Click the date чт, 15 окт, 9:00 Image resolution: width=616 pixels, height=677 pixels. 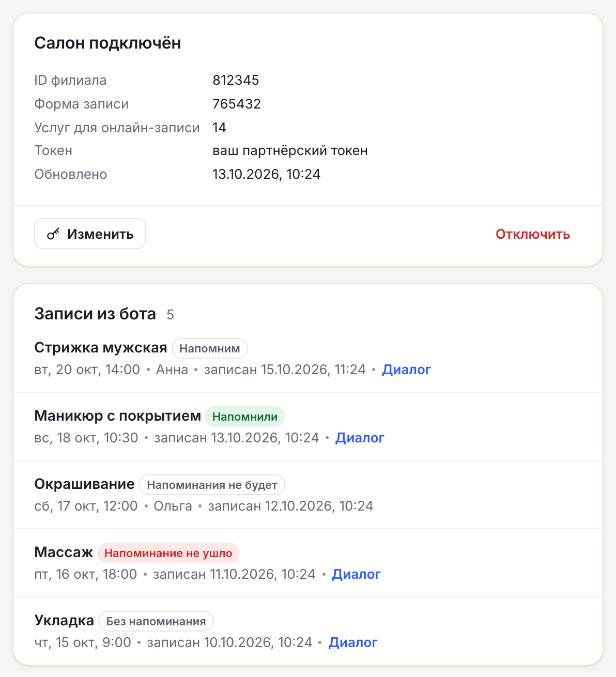coord(83,642)
